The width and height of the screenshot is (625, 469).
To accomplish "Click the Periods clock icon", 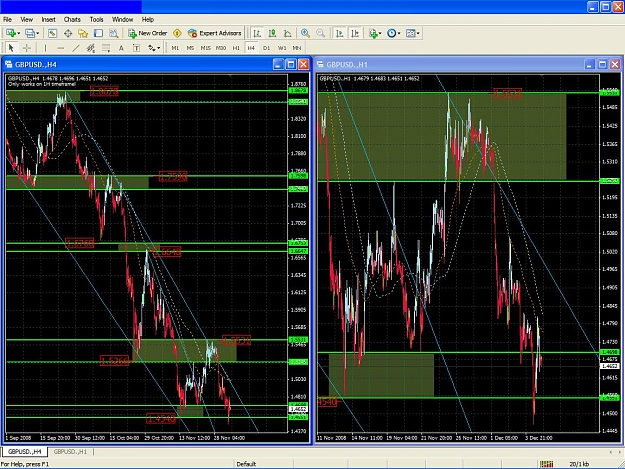I will click(391, 33).
